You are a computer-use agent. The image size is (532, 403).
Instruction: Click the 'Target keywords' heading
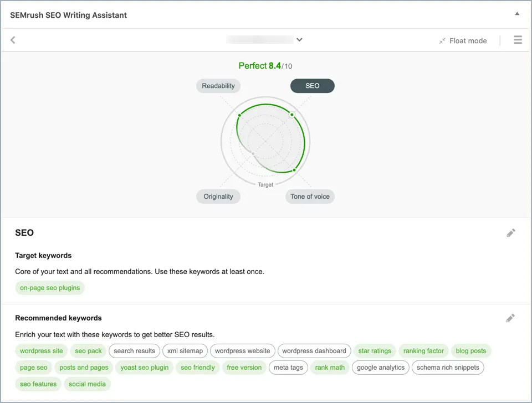[43, 256]
